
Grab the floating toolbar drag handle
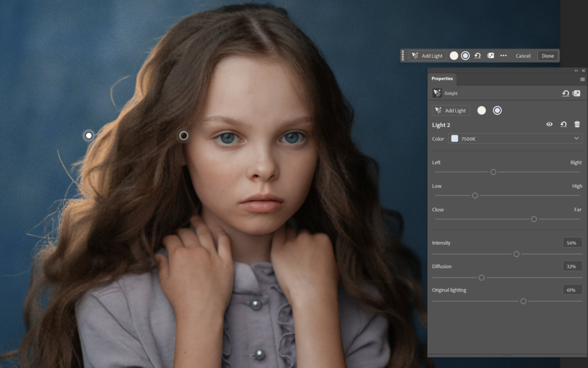pyautogui.click(x=403, y=56)
